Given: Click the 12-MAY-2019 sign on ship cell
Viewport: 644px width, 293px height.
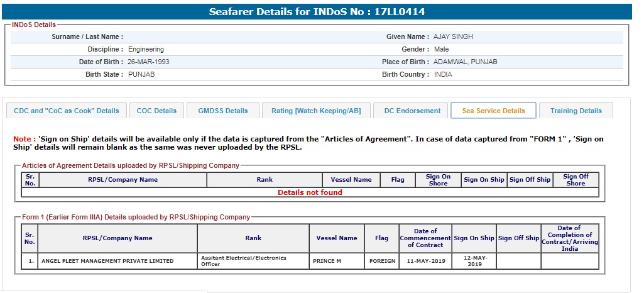Looking at the screenshot, I should tap(474, 261).
